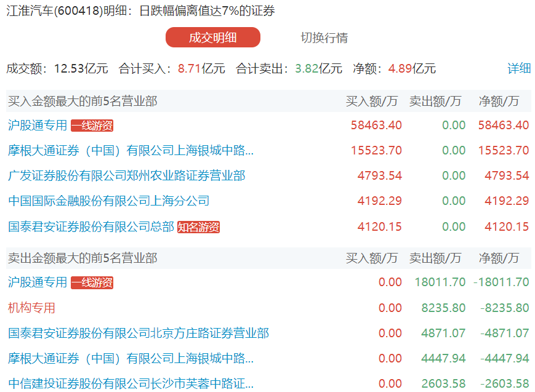Open the 机构专用 entry
Screen dimensions: 535x392
point(31,308)
